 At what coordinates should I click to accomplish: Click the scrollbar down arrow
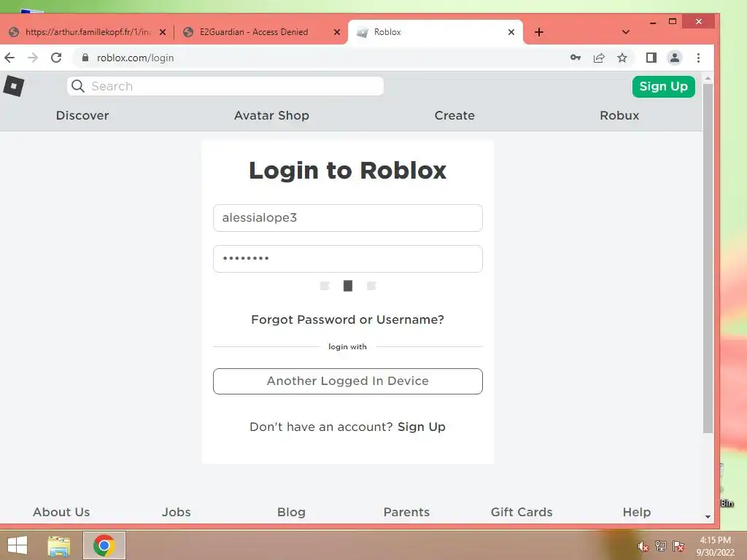pyautogui.click(x=708, y=517)
